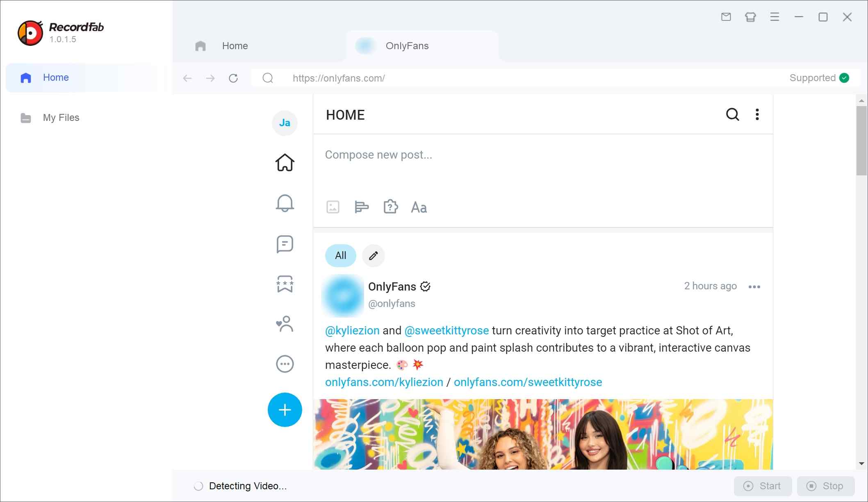
Task: Click the onlyfans.com URL address field
Action: [x=339, y=78]
